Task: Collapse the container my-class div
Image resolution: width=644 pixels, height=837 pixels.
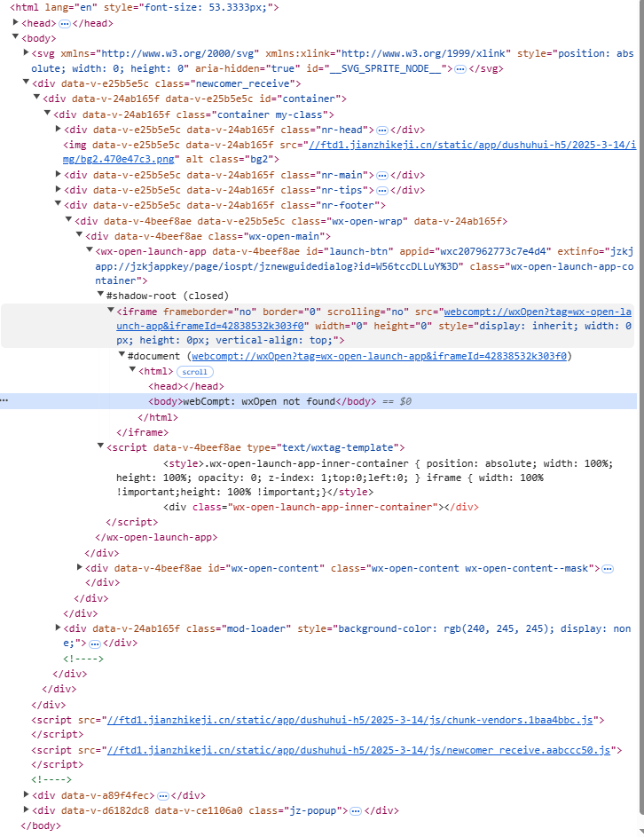Action: point(48,113)
